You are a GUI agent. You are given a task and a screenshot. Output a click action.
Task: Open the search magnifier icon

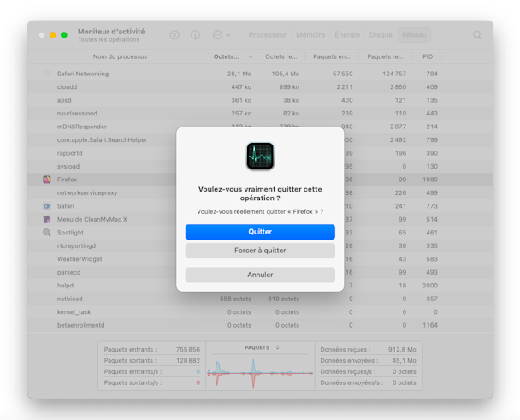point(477,35)
